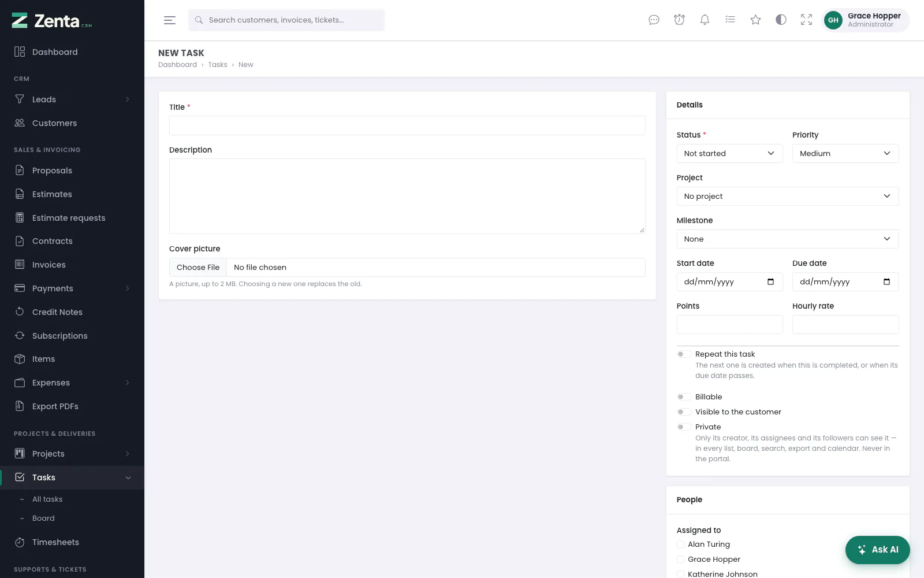Open the Project dropdown showing No project
The image size is (924, 578).
coord(788,197)
